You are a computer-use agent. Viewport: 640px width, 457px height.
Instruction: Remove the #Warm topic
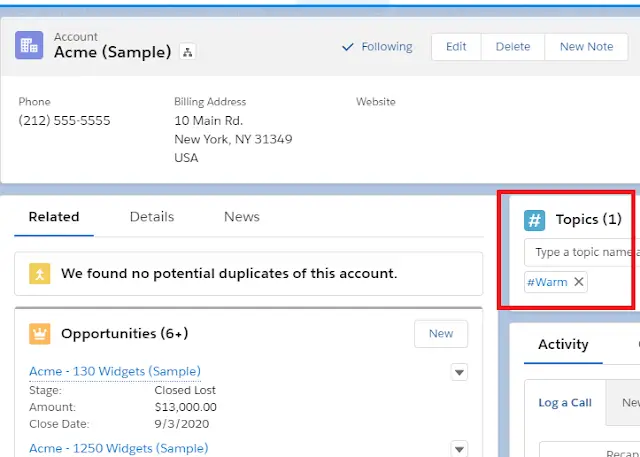click(x=578, y=282)
